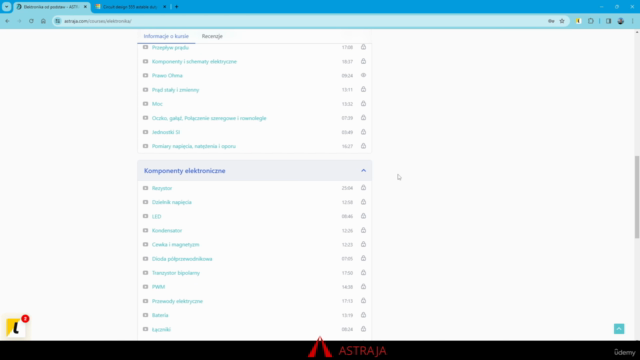Open lesson Dzielnik napięcia

point(171,202)
